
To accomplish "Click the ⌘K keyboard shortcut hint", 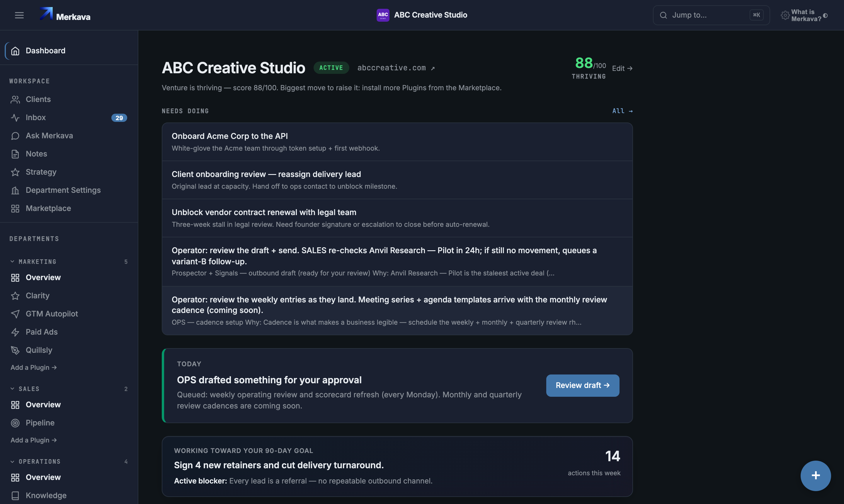I will (756, 15).
